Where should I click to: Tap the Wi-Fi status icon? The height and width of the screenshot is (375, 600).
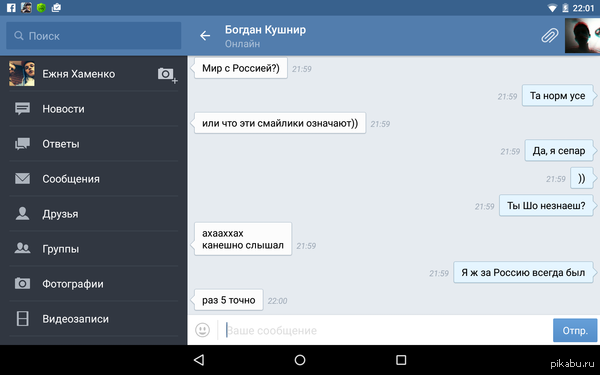552,8
